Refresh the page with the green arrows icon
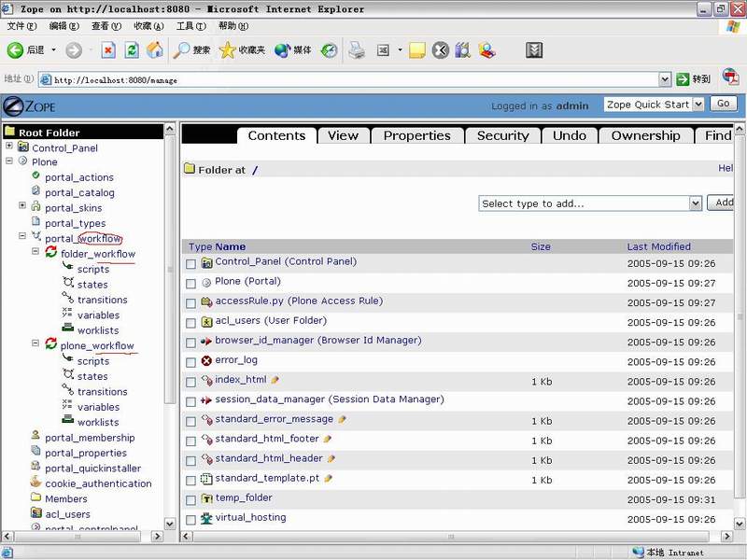 tap(132, 50)
